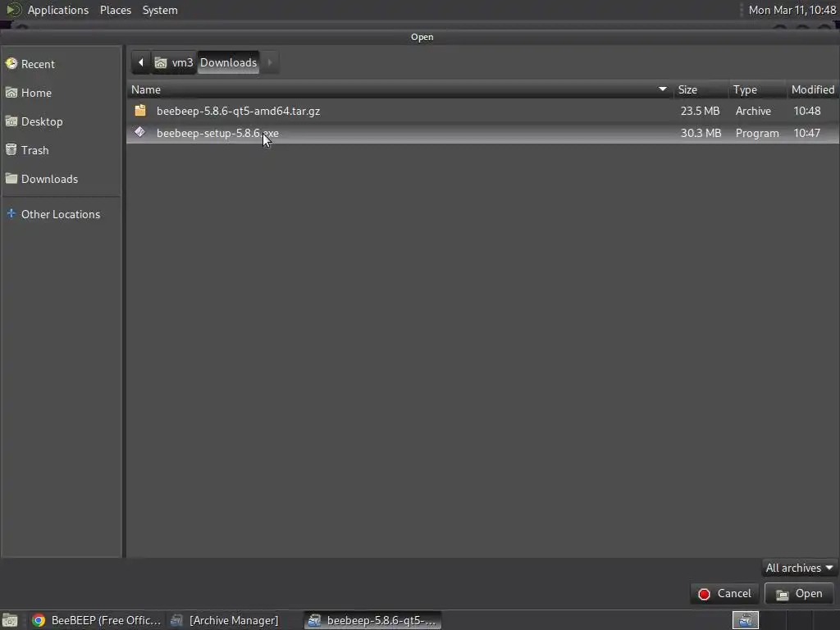This screenshot has width=840, height=630.
Task: Open the Places menu
Action: click(116, 10)
